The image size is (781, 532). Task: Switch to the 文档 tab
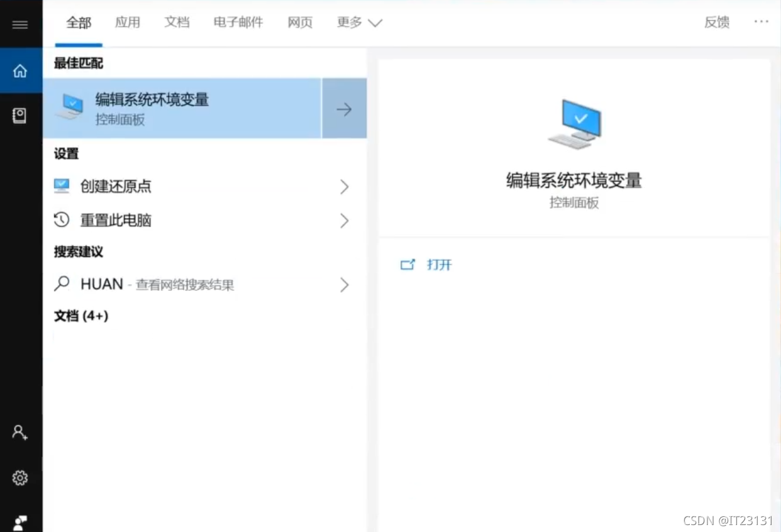click(177, 22)
